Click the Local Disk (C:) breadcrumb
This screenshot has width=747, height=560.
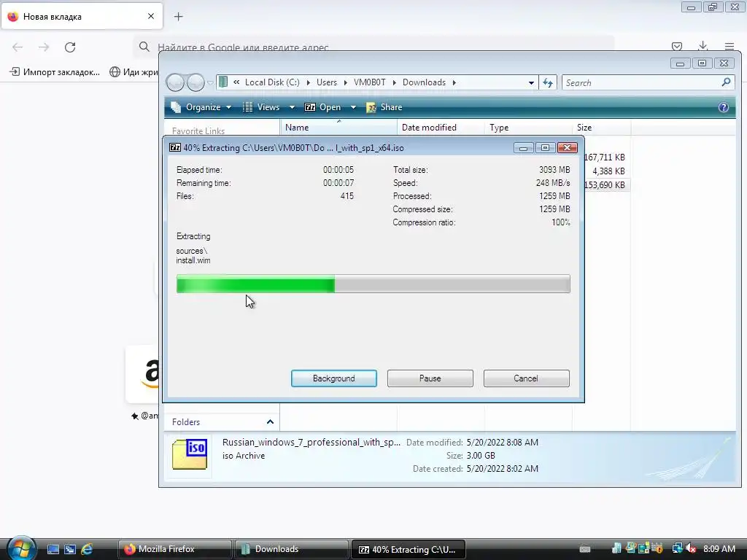272,82
